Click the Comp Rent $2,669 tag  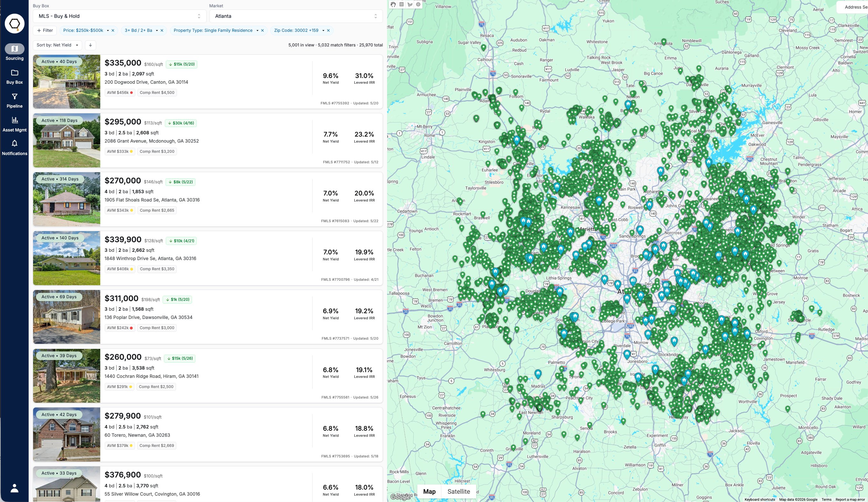[x=157, y=445]
